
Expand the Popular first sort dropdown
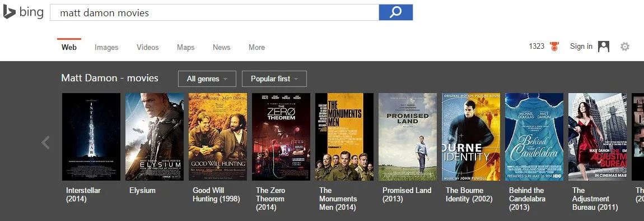[274, 79]
